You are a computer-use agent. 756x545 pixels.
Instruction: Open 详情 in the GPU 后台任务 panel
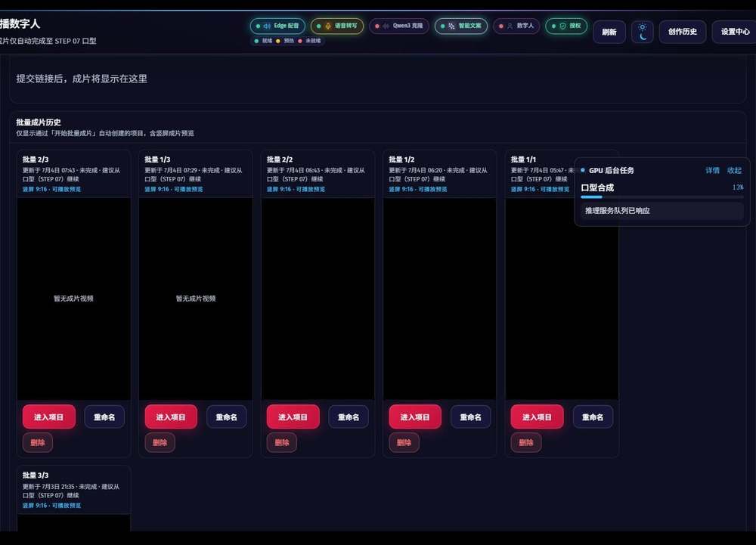click(x=712, y=170)
